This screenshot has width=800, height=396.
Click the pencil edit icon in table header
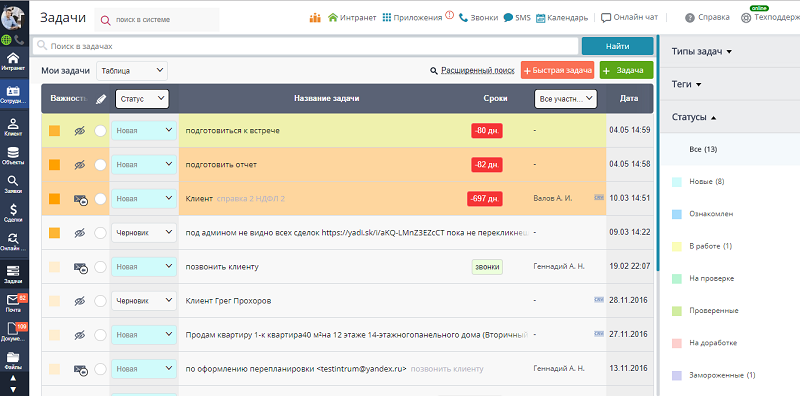[101, 99]
